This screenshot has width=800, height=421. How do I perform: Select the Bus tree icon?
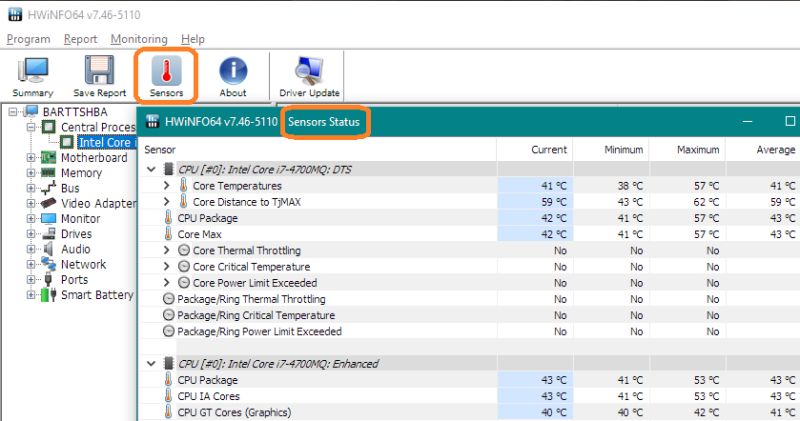[48, 188]
